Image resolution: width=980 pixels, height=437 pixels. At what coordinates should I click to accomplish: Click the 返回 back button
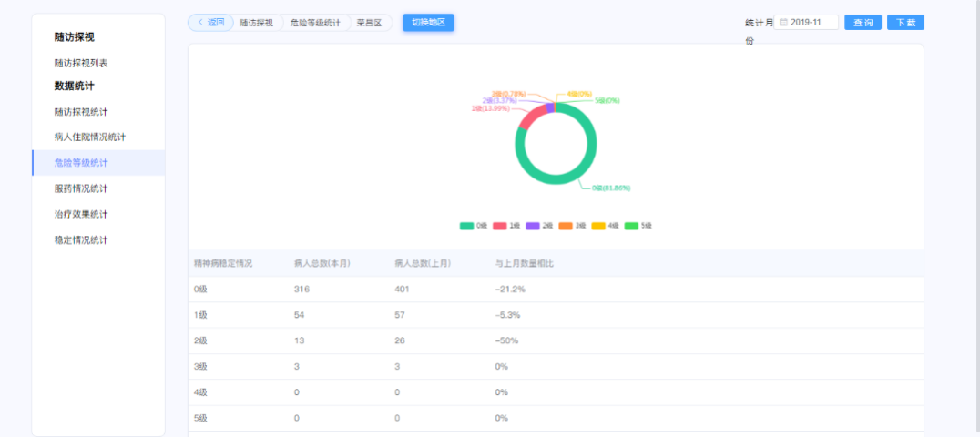pos(210,23)
